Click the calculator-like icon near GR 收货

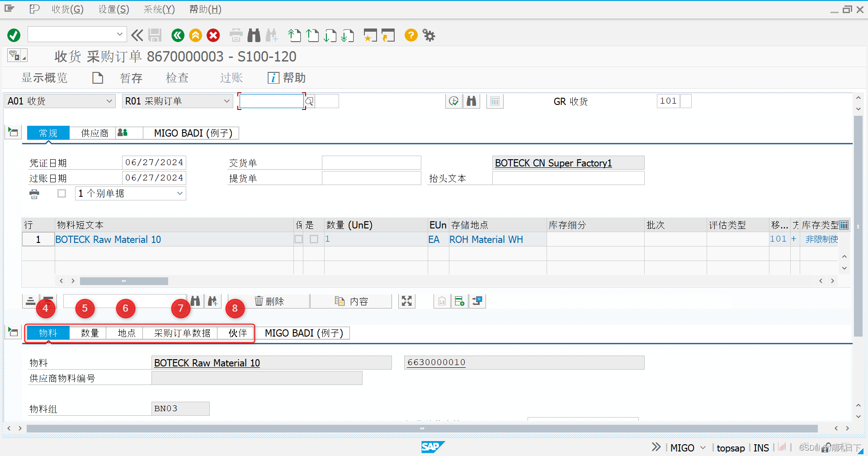click(495, 101)
